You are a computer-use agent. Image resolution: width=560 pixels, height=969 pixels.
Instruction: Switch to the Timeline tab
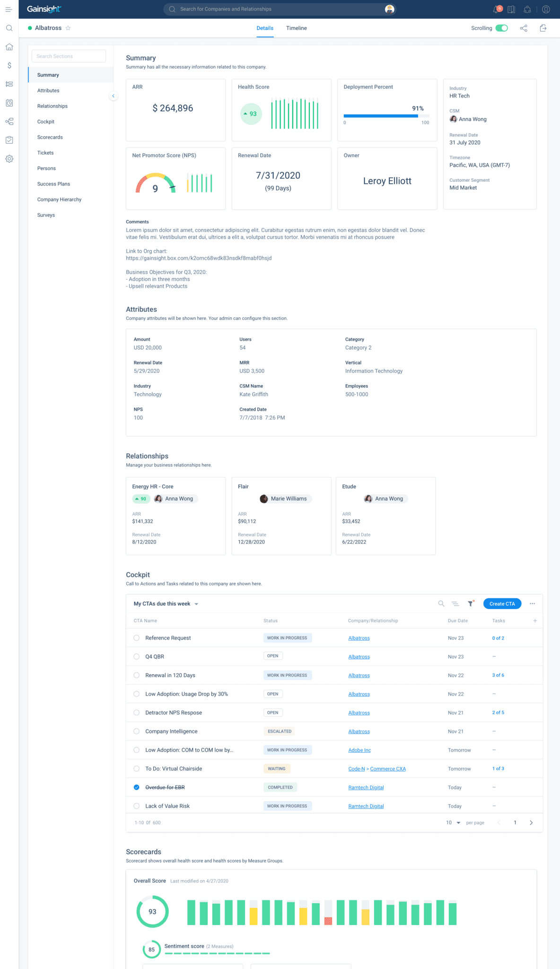tap(297, 28)
